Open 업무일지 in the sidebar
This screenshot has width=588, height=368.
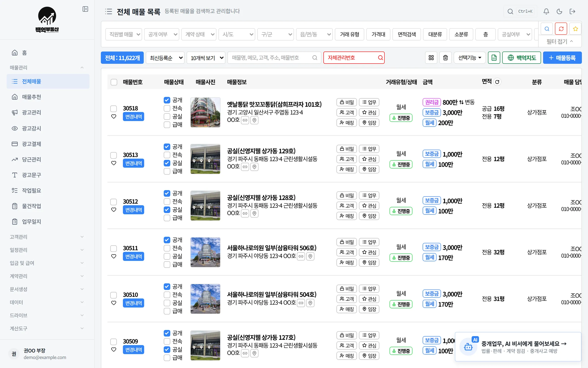pyautogui.click(x=48, y=222)
